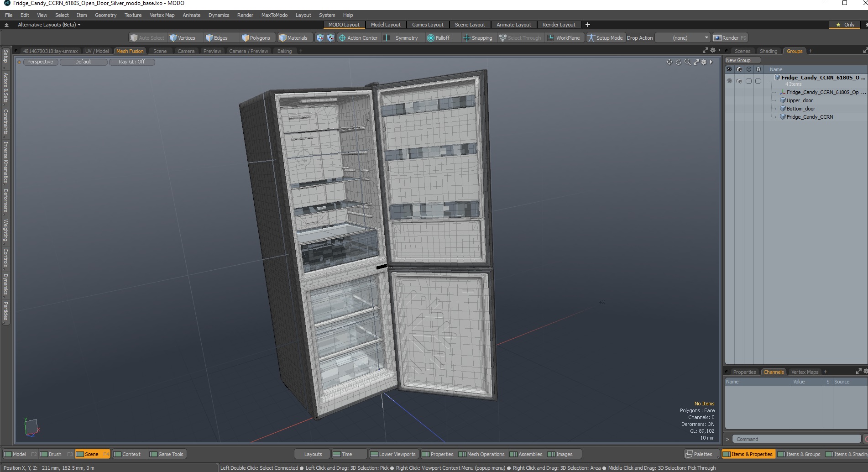Image resolution: width=868 pixels, height=472 pixels.
Task: Open the Ray GL: Off dropdown
Action: [x=132, y=62]
